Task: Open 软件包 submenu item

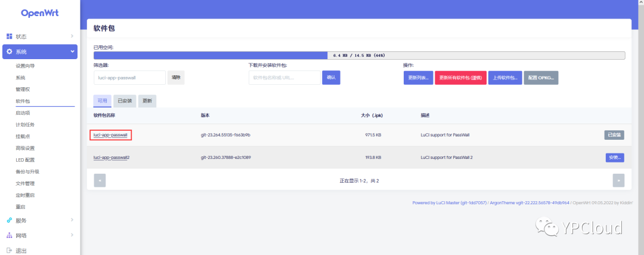Action: [23, 101]
